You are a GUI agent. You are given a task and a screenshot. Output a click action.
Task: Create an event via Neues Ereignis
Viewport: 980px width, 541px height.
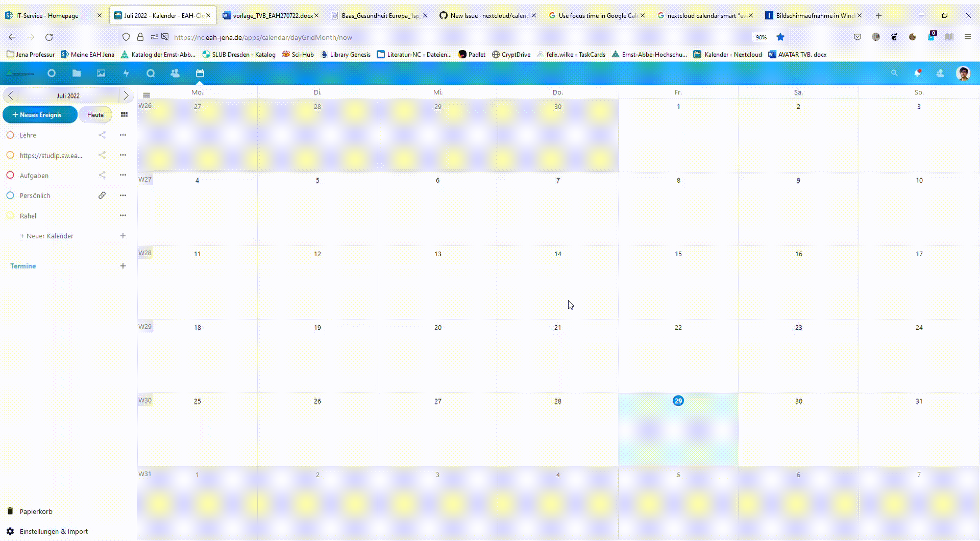pyautogui.click(x=40, y=114)
